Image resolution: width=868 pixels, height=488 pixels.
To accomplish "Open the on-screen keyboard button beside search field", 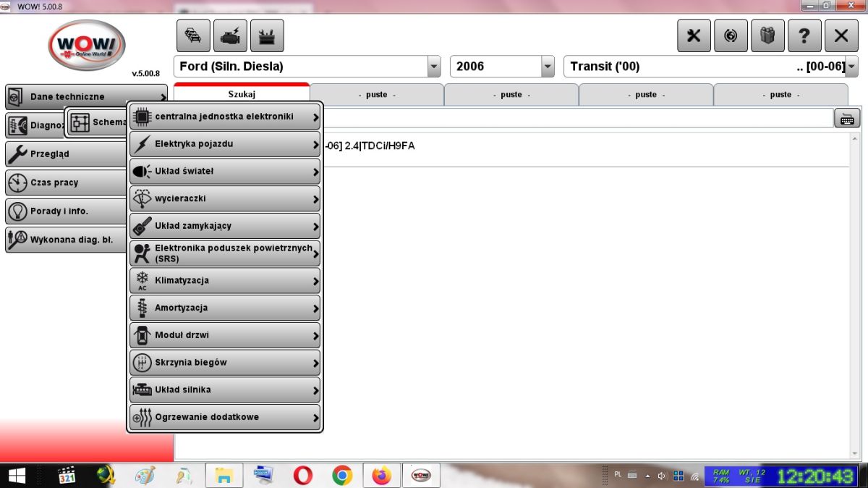I will click(x=847, y=118).
